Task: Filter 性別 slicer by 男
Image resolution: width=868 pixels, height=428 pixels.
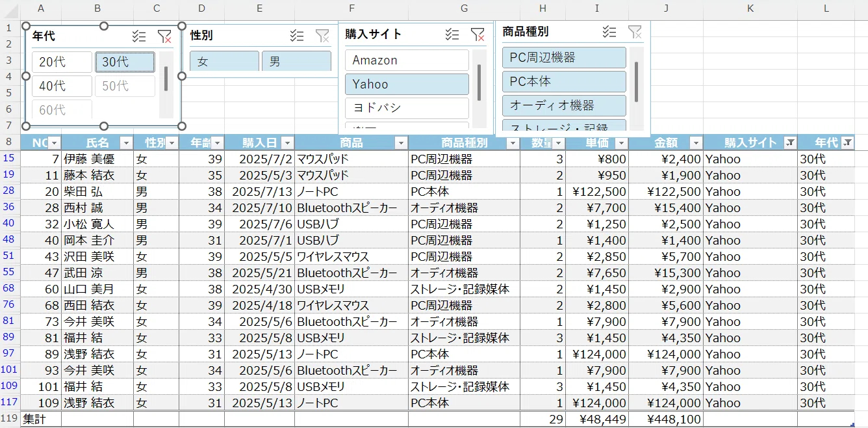Action: (x=296, y=61)
